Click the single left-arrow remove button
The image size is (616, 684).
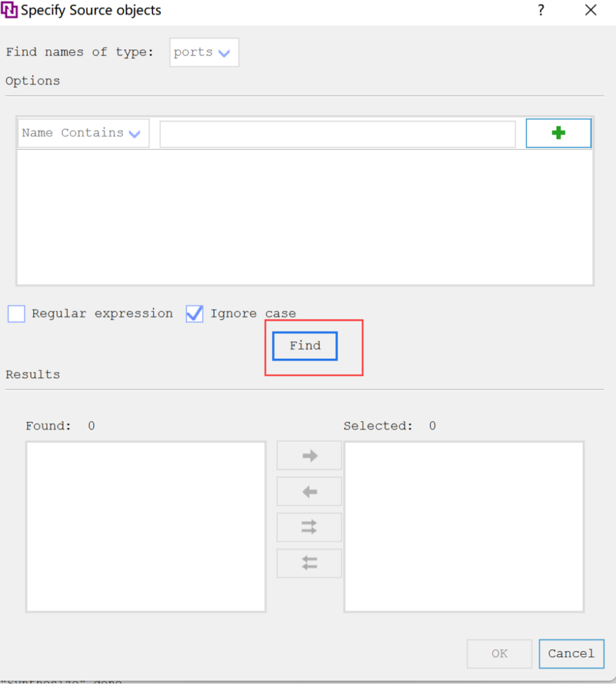point(309,492)
